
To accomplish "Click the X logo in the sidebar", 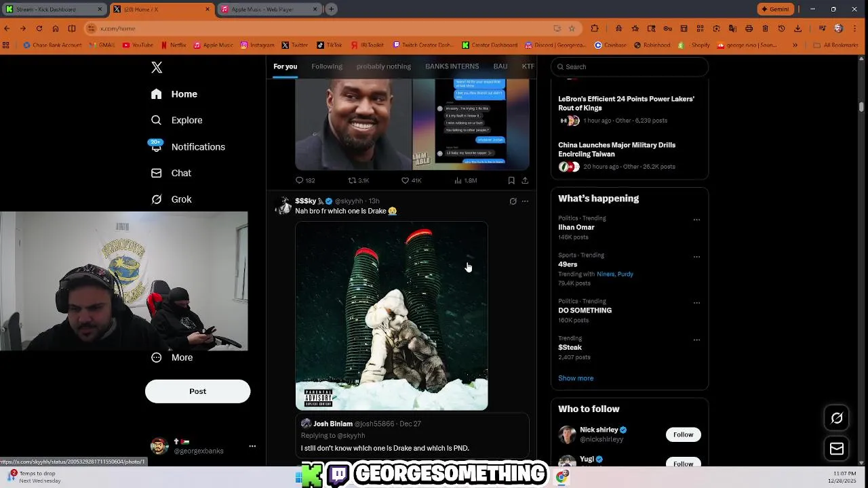I will [x=157, y=67].
